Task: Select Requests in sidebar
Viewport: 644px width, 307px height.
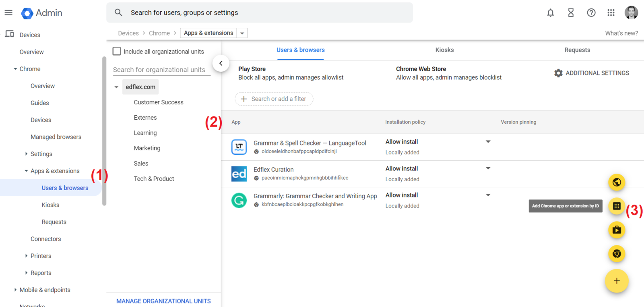Action: point(54,222)
